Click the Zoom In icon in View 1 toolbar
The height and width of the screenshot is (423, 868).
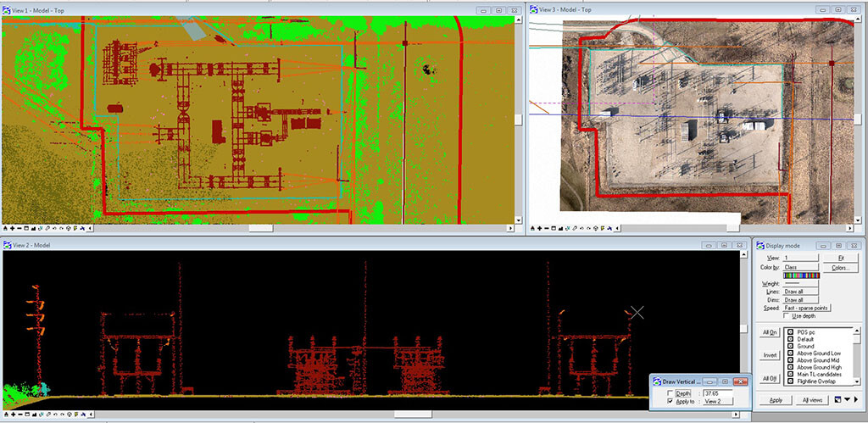coord(13,228)
